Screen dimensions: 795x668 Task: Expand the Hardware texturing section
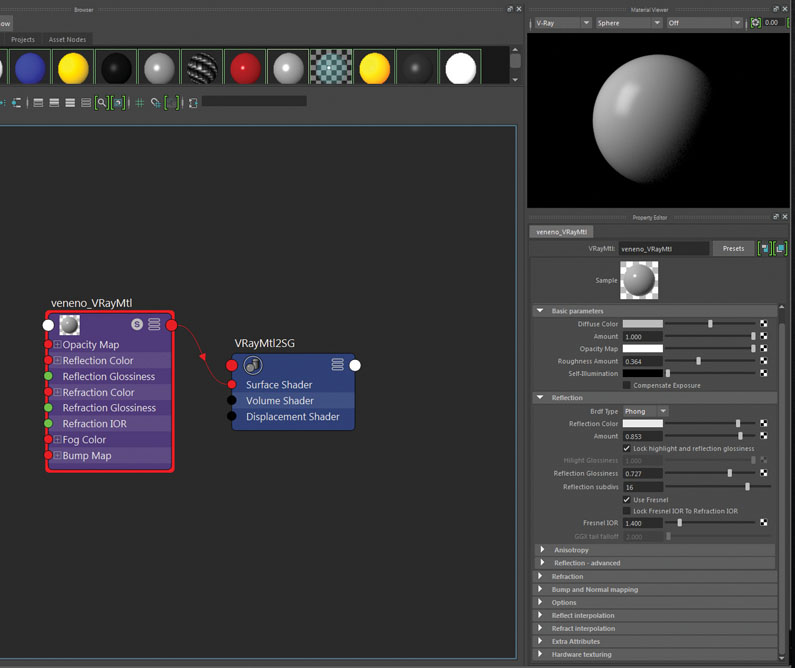pos(540,654)
